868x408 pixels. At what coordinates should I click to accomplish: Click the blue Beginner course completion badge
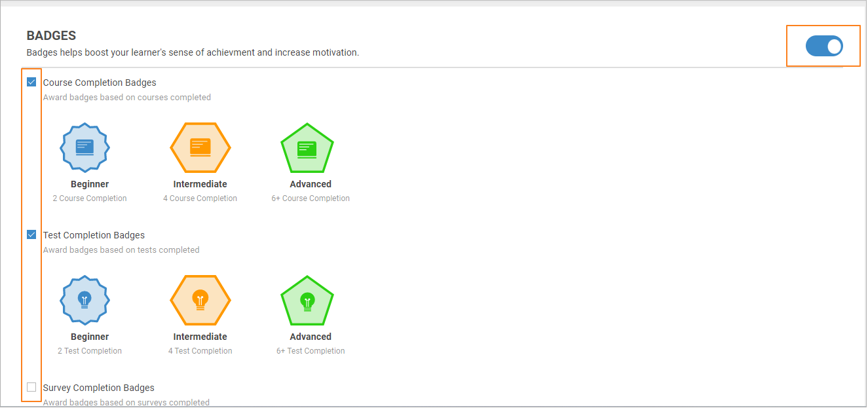[x=85, y=147]
